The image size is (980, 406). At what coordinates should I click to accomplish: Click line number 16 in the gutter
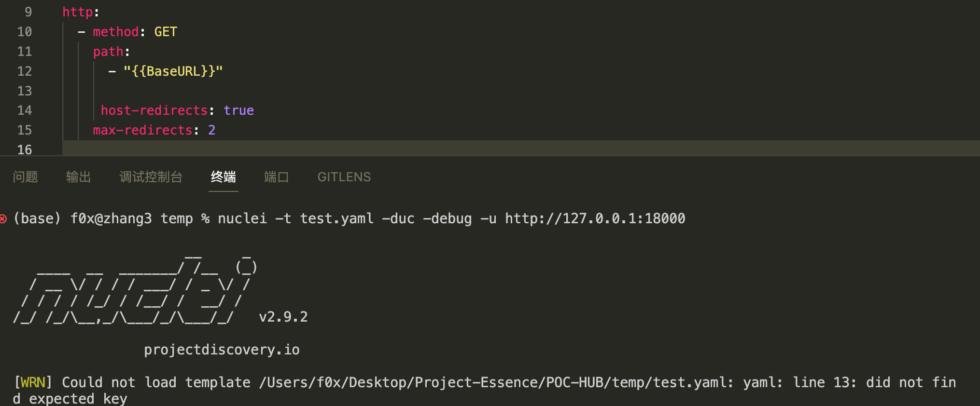25,149
